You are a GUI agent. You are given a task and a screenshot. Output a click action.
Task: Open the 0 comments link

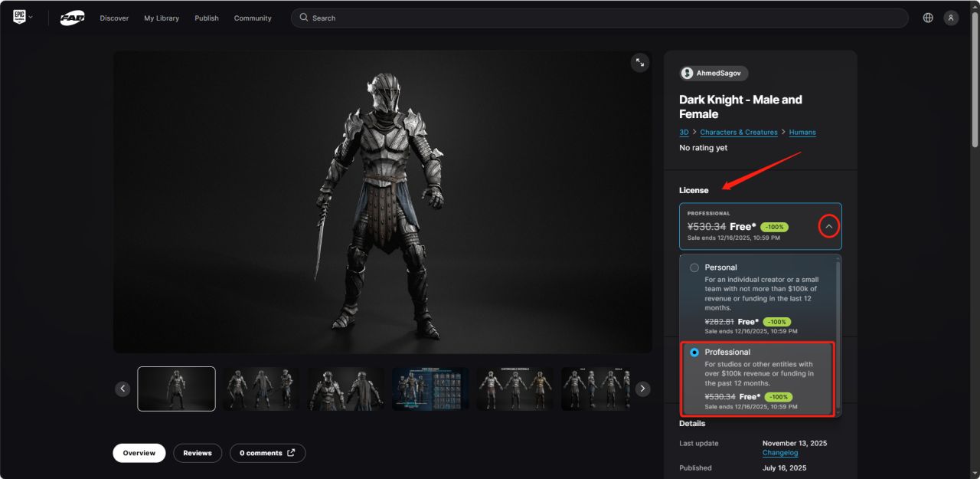tap(267, 453)
